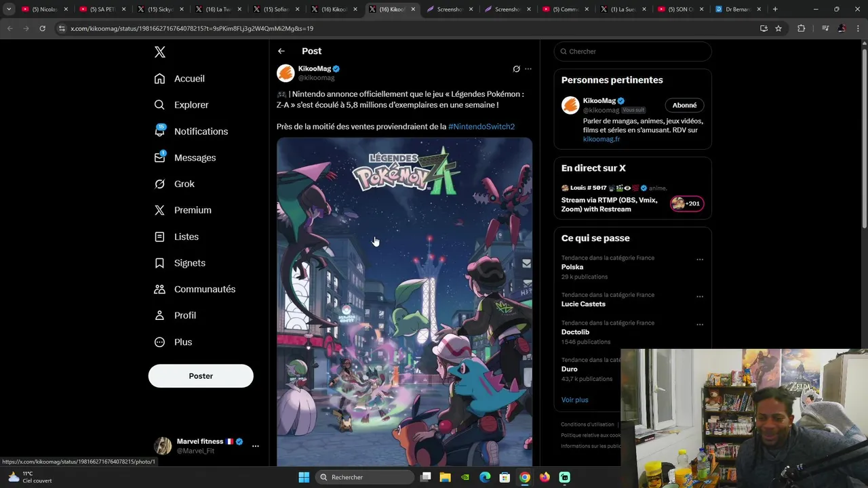
Task: Bookmark this page with the star icon
Action: tap(778, 28)
